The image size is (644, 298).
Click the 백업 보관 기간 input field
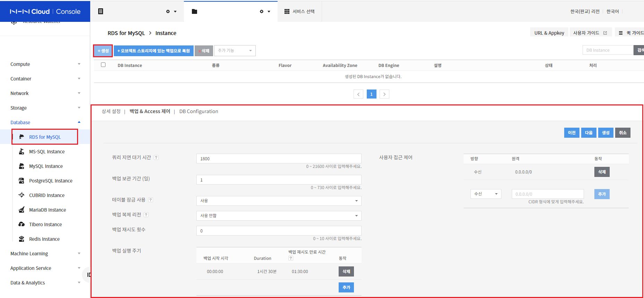(x=279, y=180)
